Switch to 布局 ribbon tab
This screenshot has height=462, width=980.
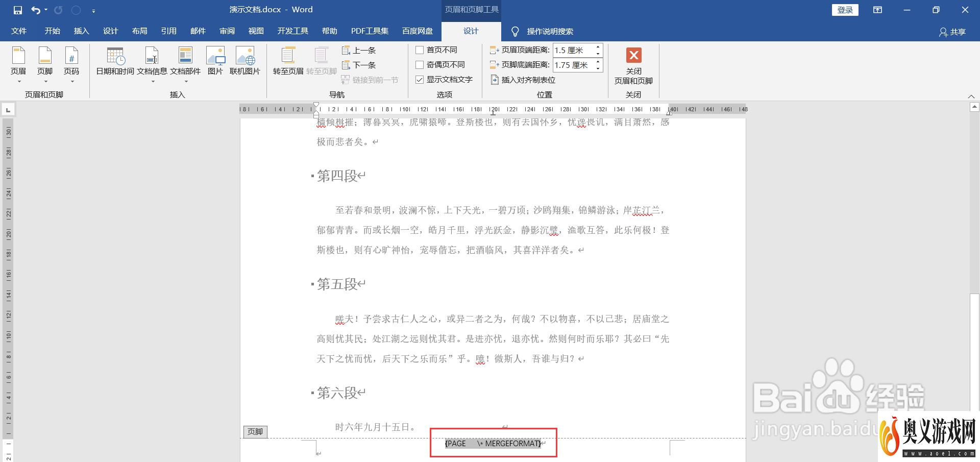tap(139, 31)
